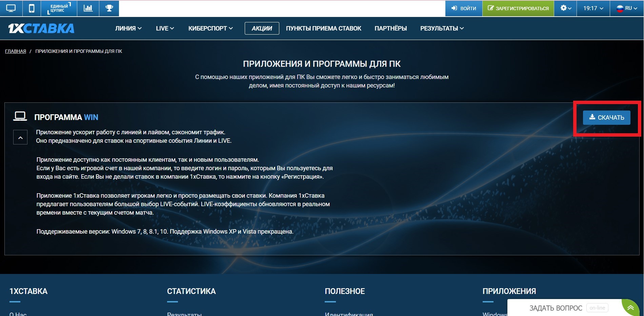
Task: Open the mobile apps phone icon
Action: click(x=32, y=8)
